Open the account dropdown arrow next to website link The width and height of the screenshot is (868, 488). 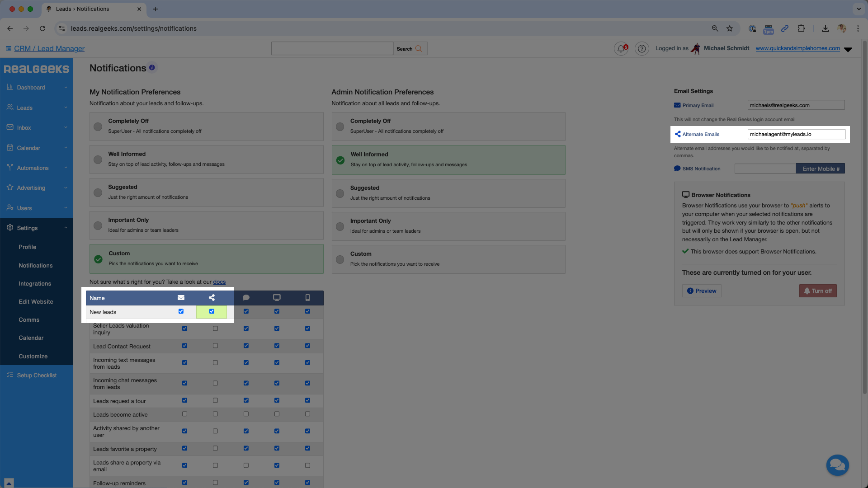[848, 49]
